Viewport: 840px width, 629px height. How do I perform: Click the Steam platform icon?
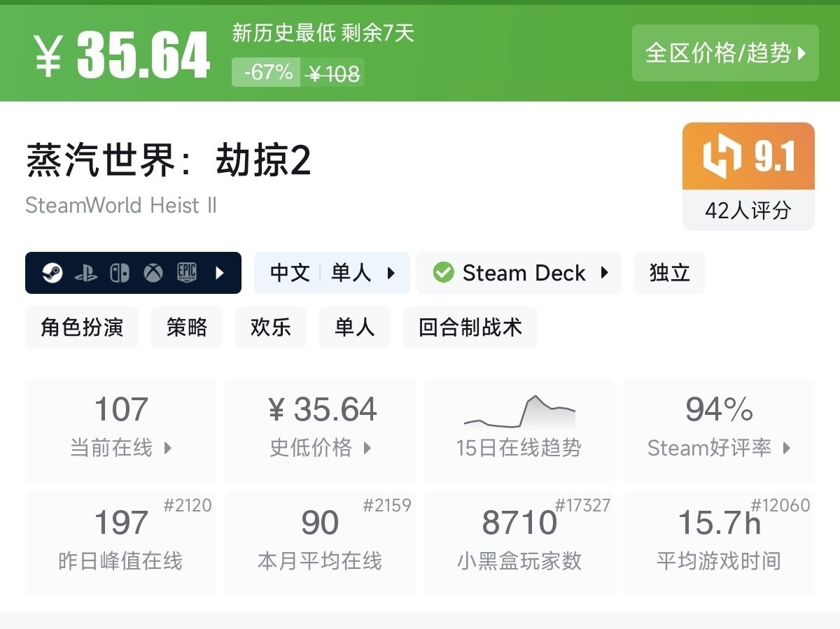(52, 273)
